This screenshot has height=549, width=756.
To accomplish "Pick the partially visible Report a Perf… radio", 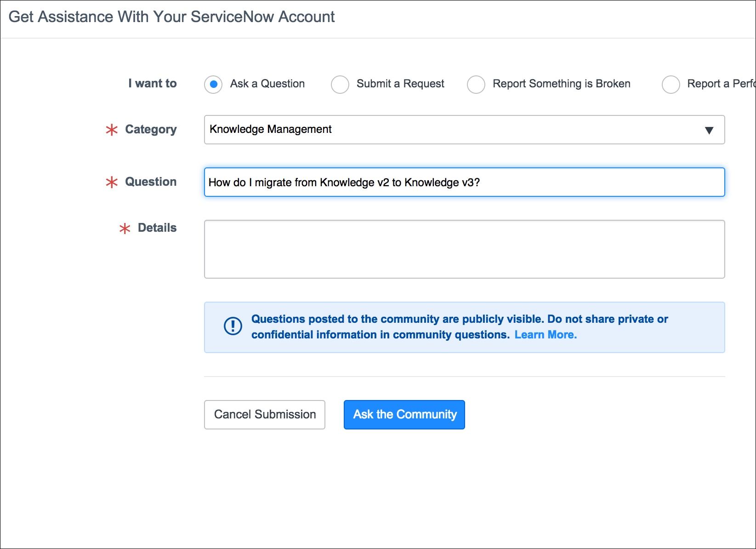I will [671, 84].
